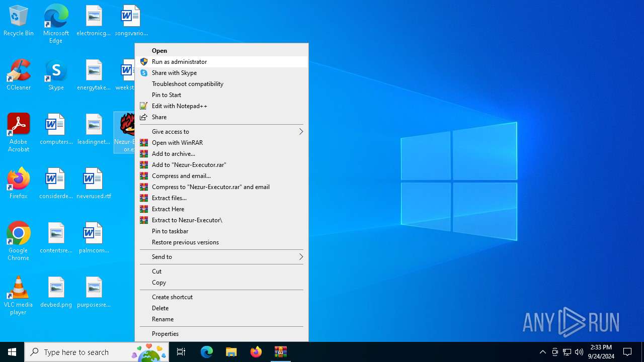Open Firefox desktop shortcut
The height and width of the screenshot is (362, 644).
click(x=19, y=184)
